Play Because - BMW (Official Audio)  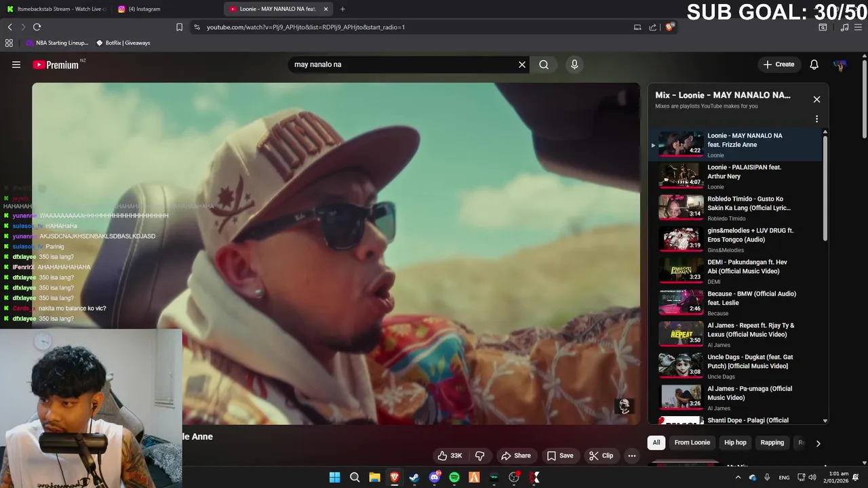tap(734, 303)
